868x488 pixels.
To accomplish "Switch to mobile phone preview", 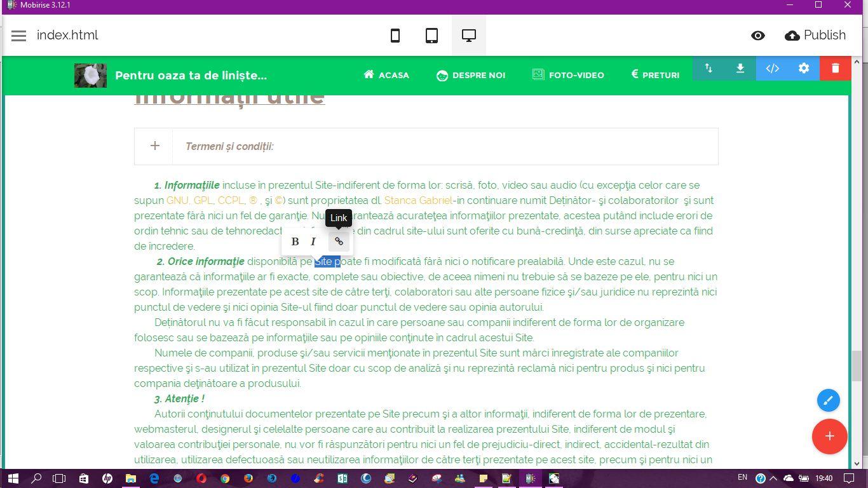I will pos(395,36).
